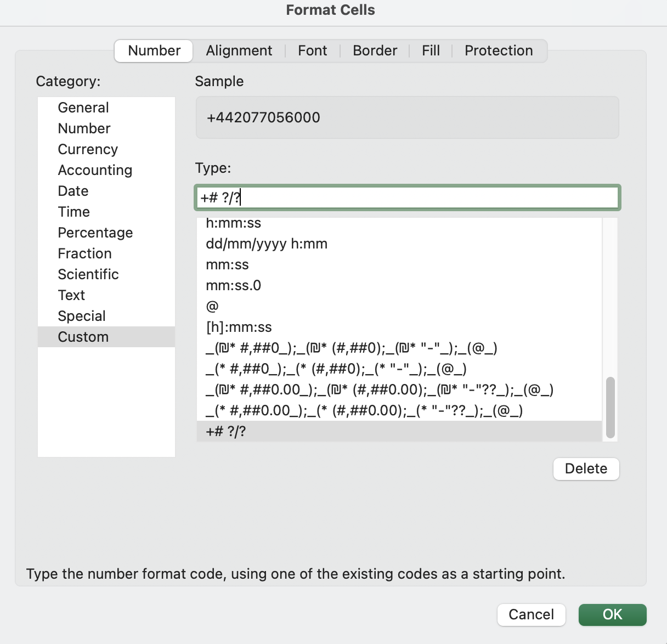Screen dimensions: 667x644
Task: Choose General category
Action: point(83,108)
